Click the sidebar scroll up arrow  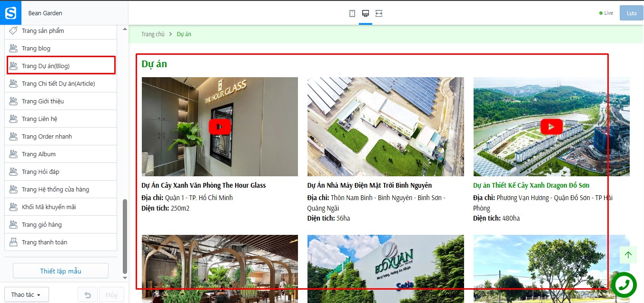click(125, 29)
